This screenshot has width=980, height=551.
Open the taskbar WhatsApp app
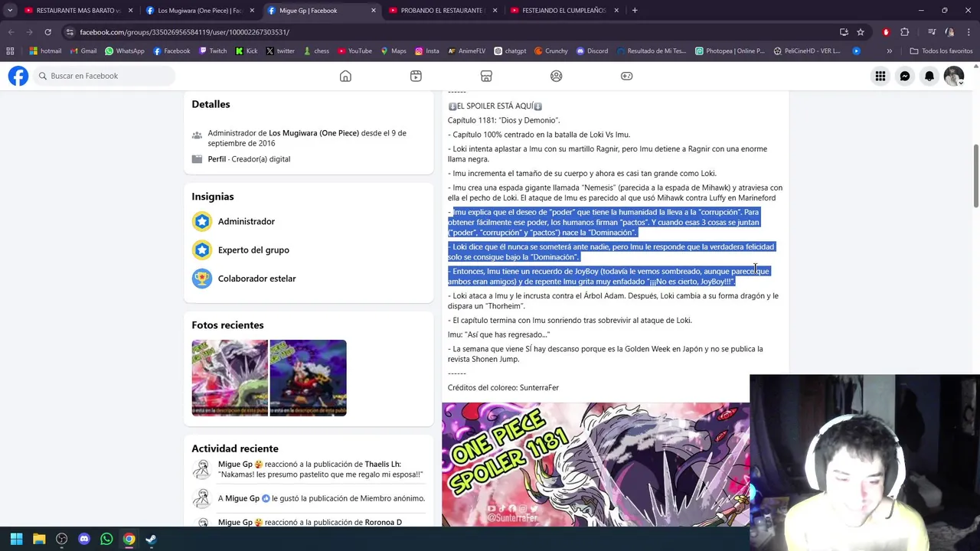(106, 539)
